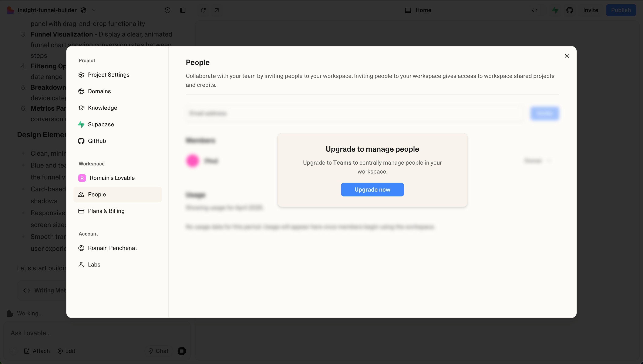The image size is (643, 364).
Task: Click the credit card Billing icon
Action: tap(81, 211)
